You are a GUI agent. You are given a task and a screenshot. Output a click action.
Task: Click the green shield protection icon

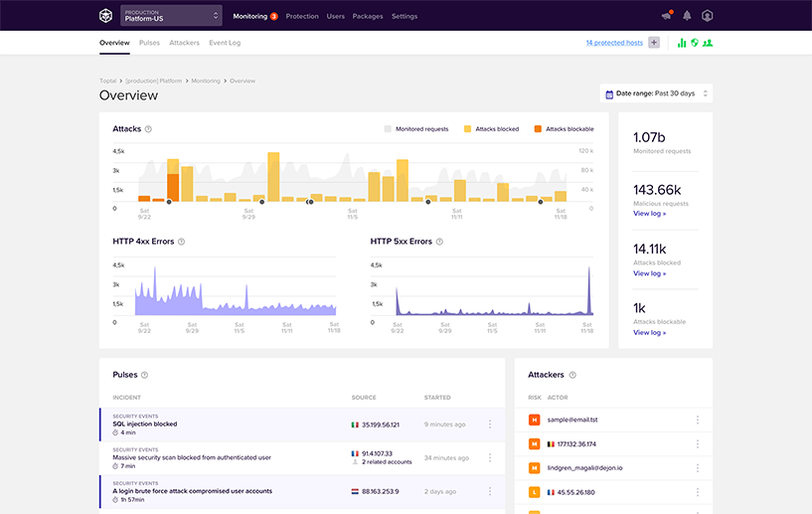click(695, 43)
